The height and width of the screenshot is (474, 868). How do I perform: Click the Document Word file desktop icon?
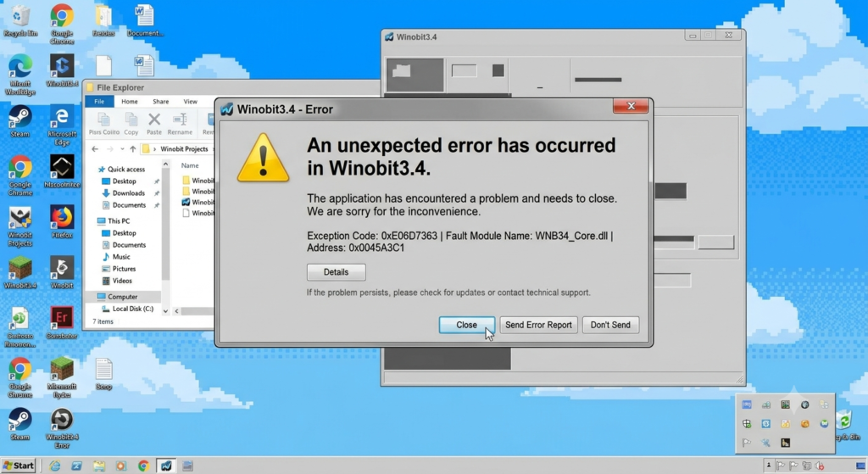click(145, 21)
